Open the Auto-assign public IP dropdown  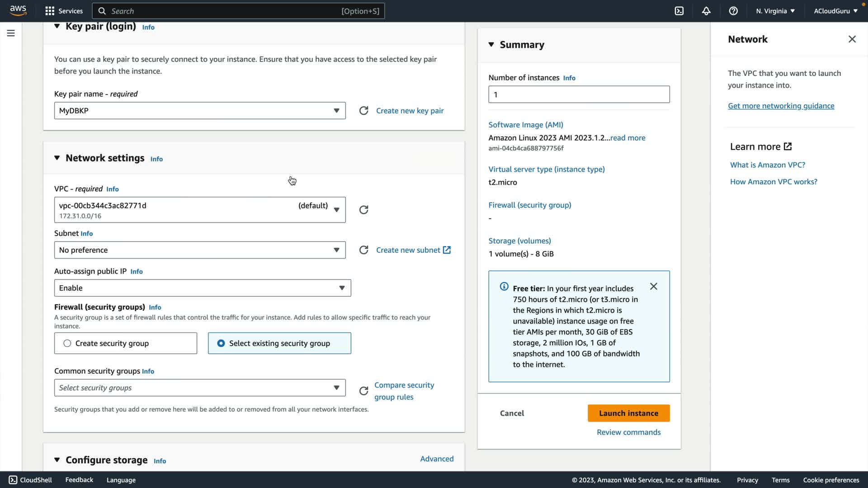pos(203,288)
